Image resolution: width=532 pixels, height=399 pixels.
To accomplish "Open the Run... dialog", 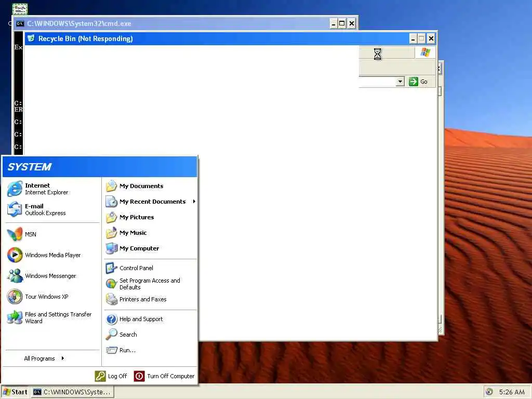I will (150, 350).
